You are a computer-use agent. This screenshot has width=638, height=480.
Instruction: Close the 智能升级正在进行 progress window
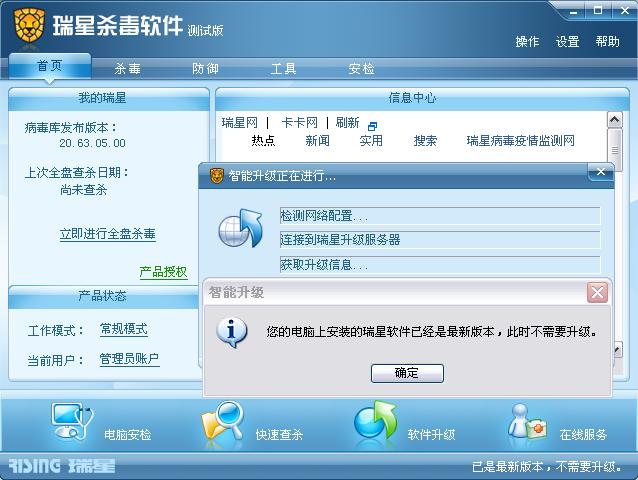coord(601,172)
